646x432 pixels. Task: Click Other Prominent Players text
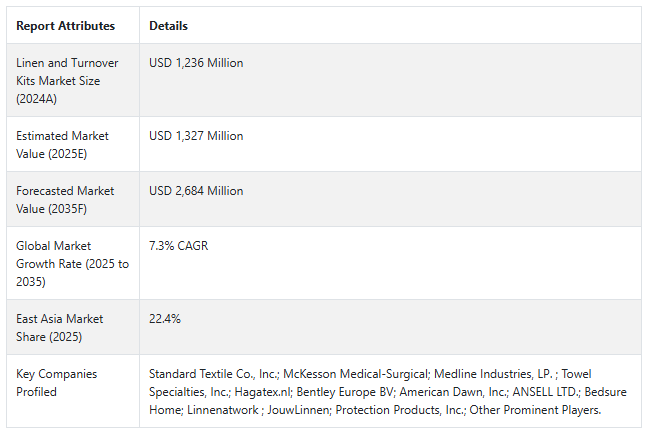[537, 410]
